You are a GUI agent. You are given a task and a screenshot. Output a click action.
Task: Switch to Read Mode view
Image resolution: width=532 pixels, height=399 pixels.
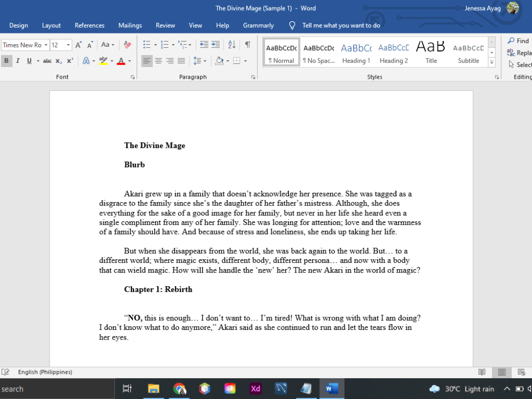pos(482,372)
